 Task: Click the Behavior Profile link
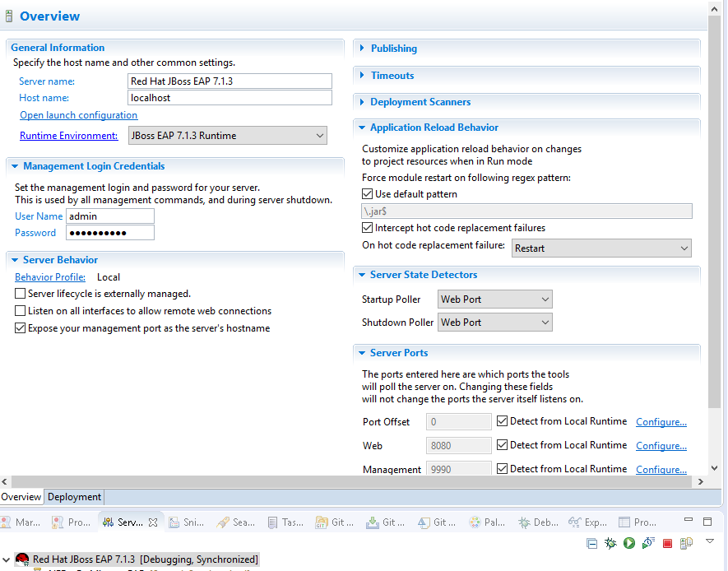coord(50,276)
